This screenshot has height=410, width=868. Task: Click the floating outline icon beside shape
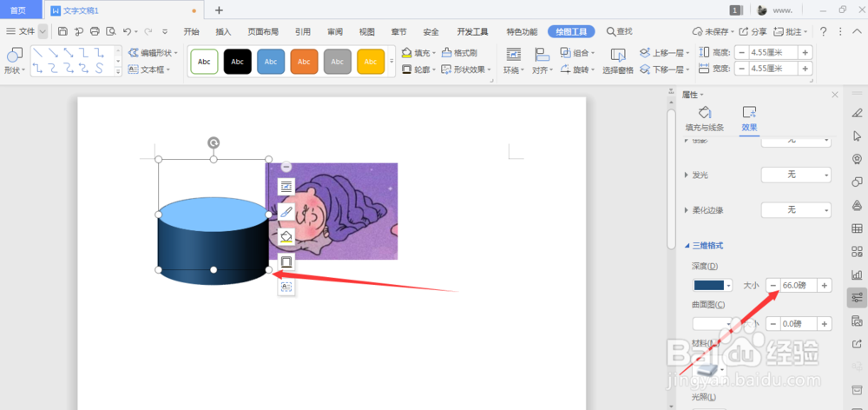pos(286,261)
